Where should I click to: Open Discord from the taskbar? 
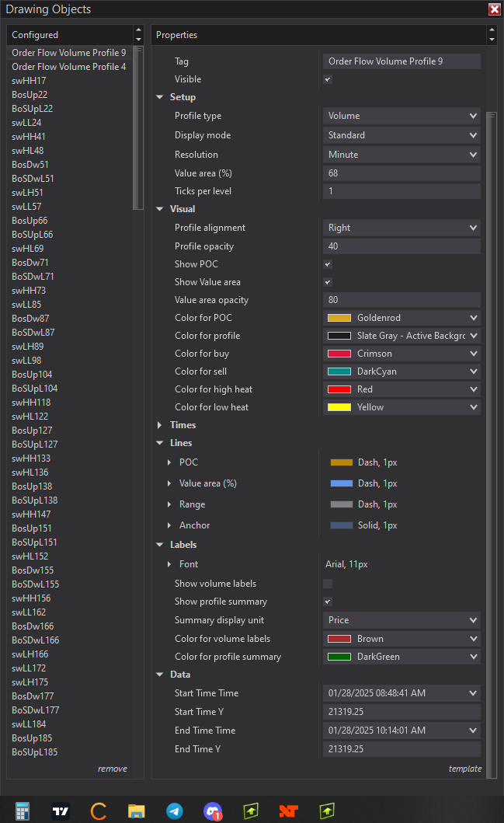(x=213, y=811)
